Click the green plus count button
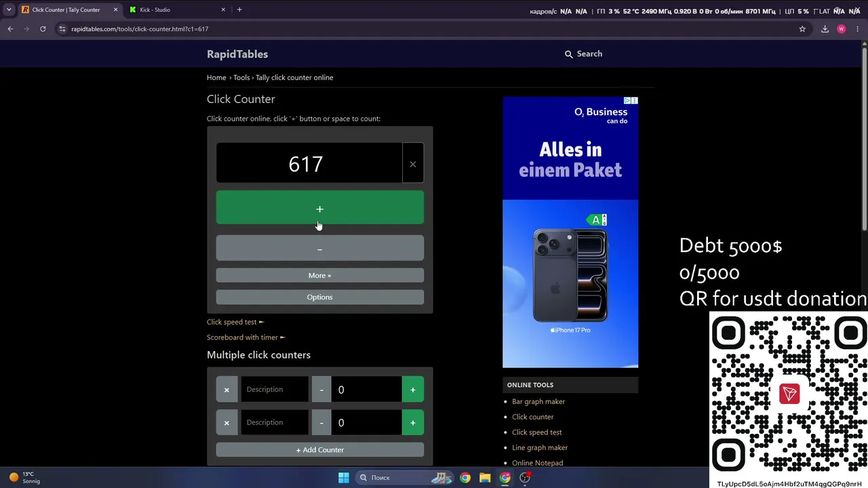The width and height of the screenshot is (868, 488). click(319, 207)
